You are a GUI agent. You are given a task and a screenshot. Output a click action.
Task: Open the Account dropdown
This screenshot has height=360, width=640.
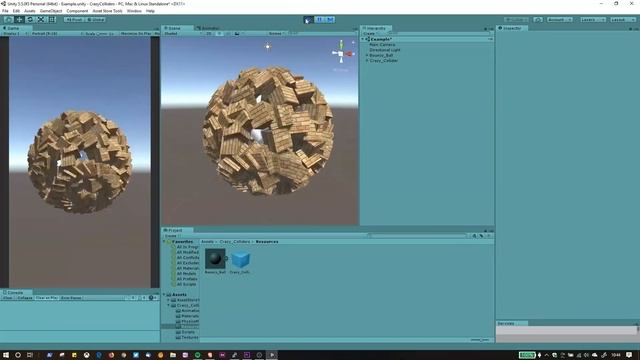(x=559, y=20)
